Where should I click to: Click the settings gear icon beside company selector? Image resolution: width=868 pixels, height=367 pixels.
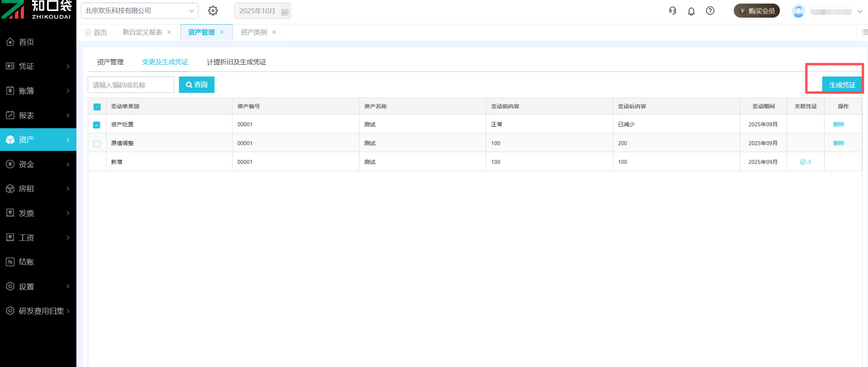(213, 11)
